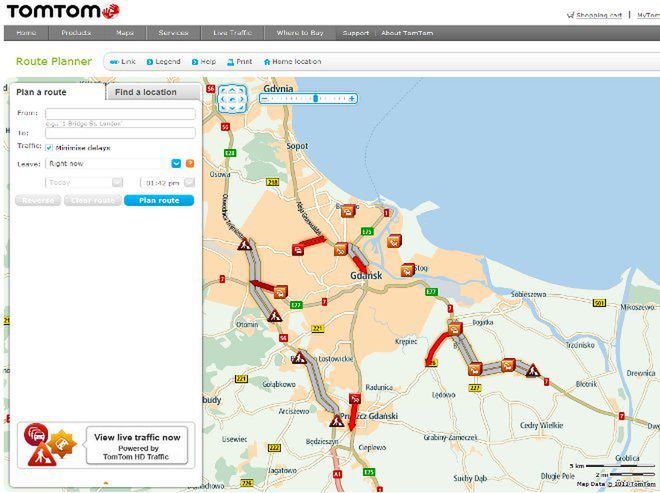Viewport: 660px width, 493px height.
Task: Select the Plan a route tab
Action: pos(57,92)
